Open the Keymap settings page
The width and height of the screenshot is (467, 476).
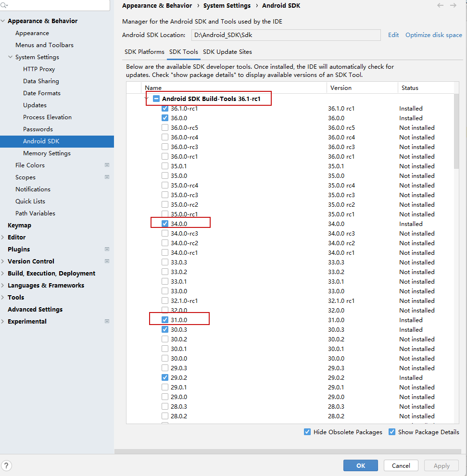pyautogui.click(x=19, y=225)
